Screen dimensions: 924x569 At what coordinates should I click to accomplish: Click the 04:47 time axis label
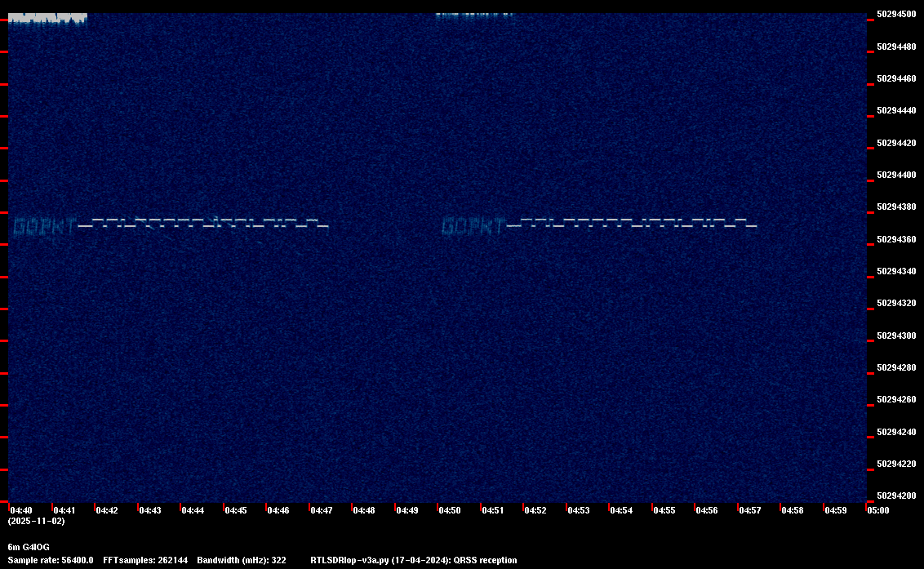[x=321, y=510]
